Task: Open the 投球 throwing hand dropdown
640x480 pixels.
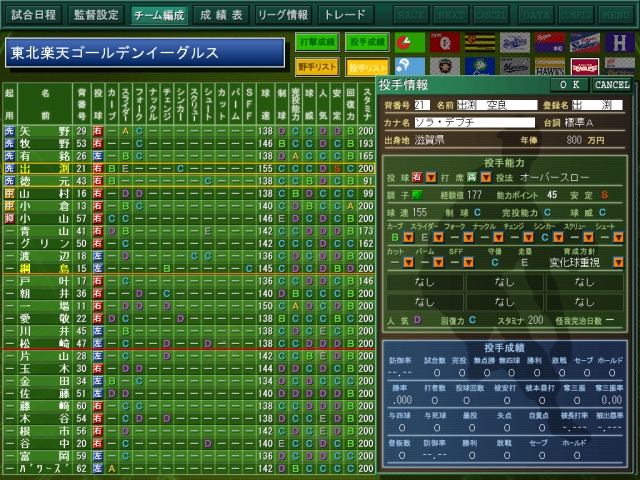Action: 431,177
